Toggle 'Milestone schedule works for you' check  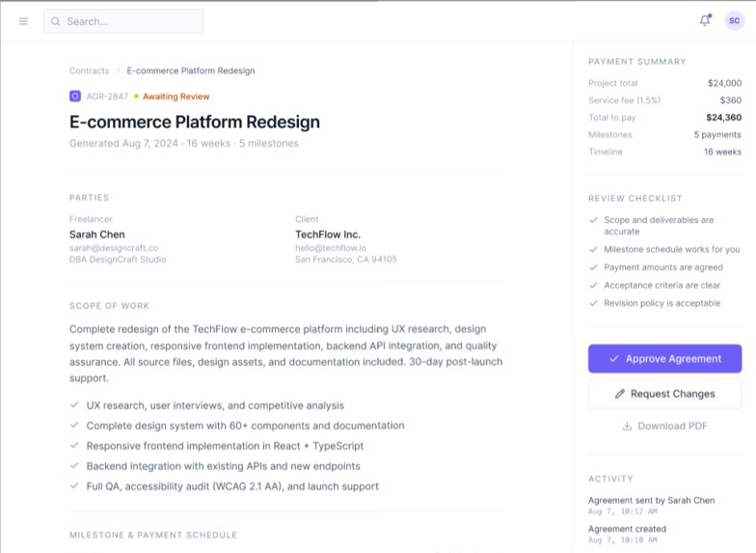pos(594,249)
